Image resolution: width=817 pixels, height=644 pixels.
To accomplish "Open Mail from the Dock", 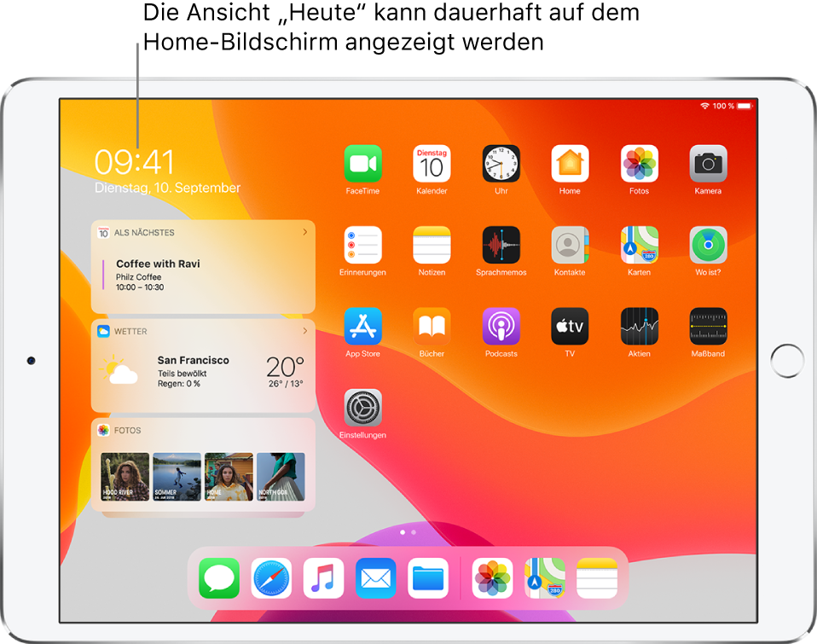I will (x=375, y=577).
